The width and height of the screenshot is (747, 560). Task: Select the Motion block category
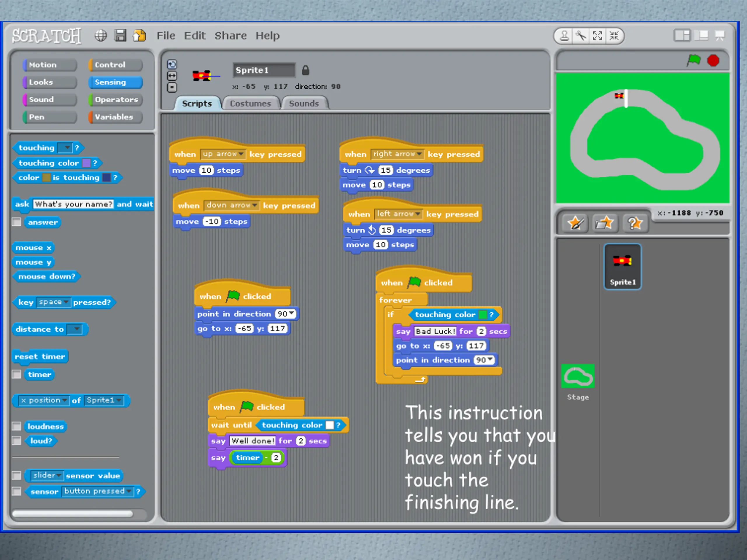[x=50, y=65]
